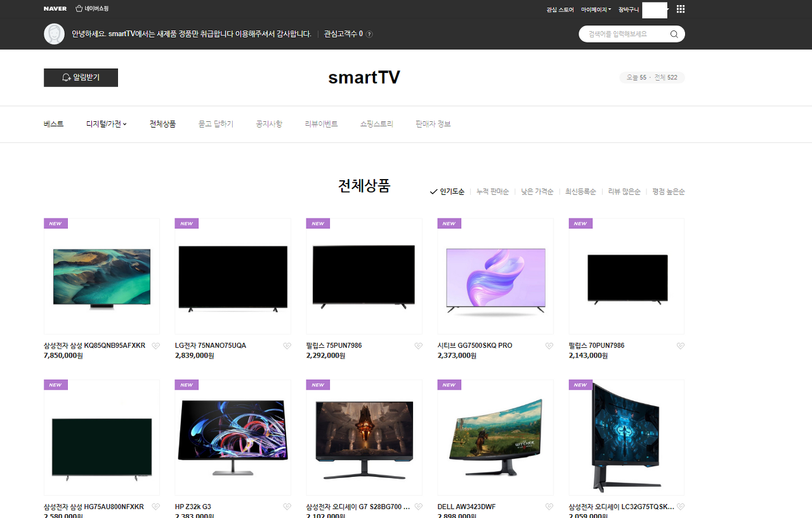Screen dimensions: 812x518
Task: Open the 쇼핑스토리 tab
Action: point(377,124)
